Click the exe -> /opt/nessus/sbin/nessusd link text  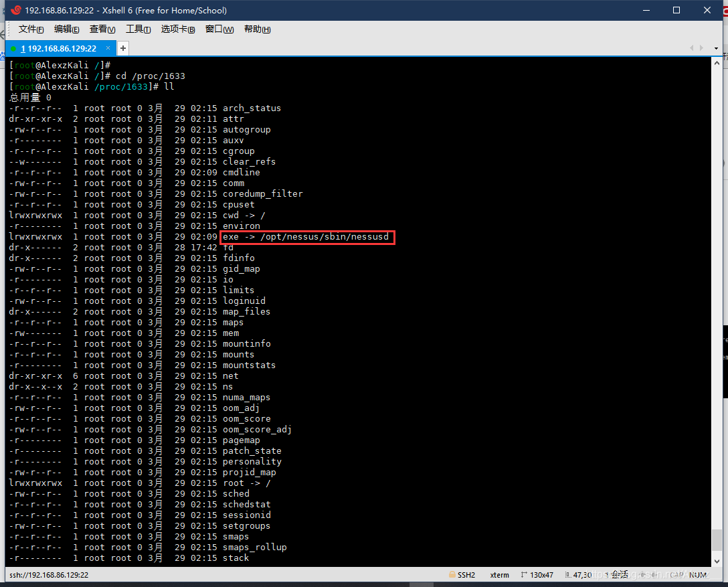pos(306,237)
